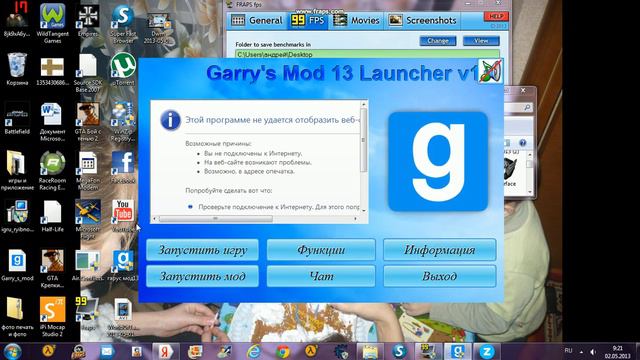This screenshot has width=640, height=360.
Task: Open WildTangent Games desktop icon
Action: (x=52, y=24)
